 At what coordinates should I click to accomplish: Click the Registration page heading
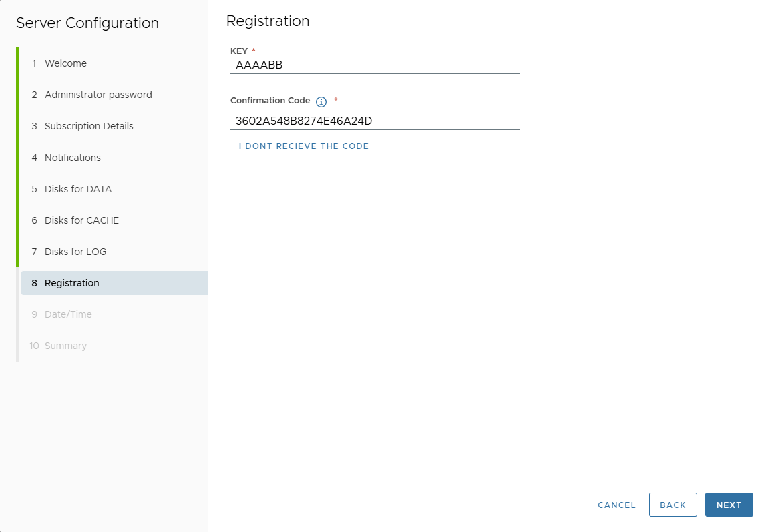coord(268,21)
